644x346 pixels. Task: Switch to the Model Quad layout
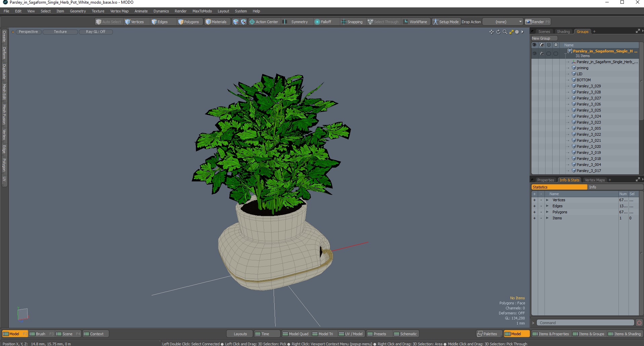click(295, 334)
